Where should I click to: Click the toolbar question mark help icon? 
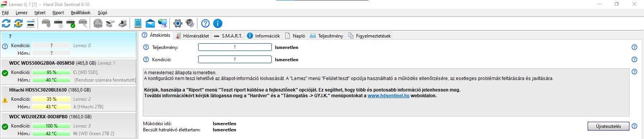point(205,23)
